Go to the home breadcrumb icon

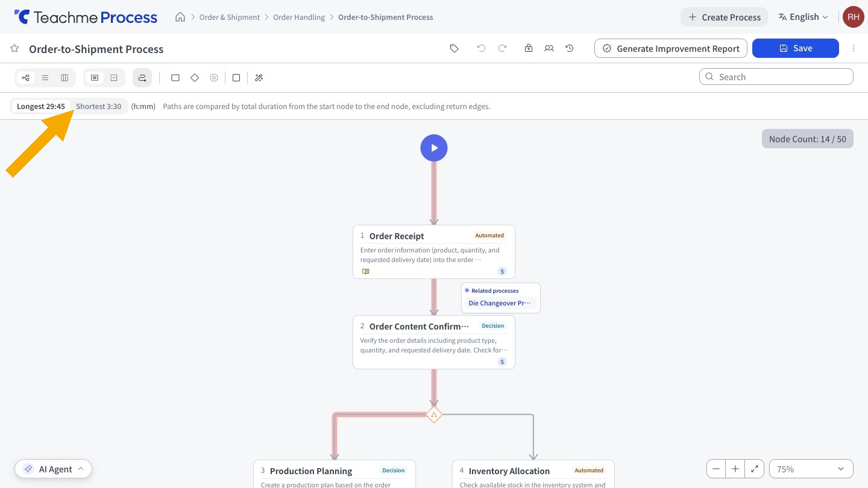[x=180, y=17]
